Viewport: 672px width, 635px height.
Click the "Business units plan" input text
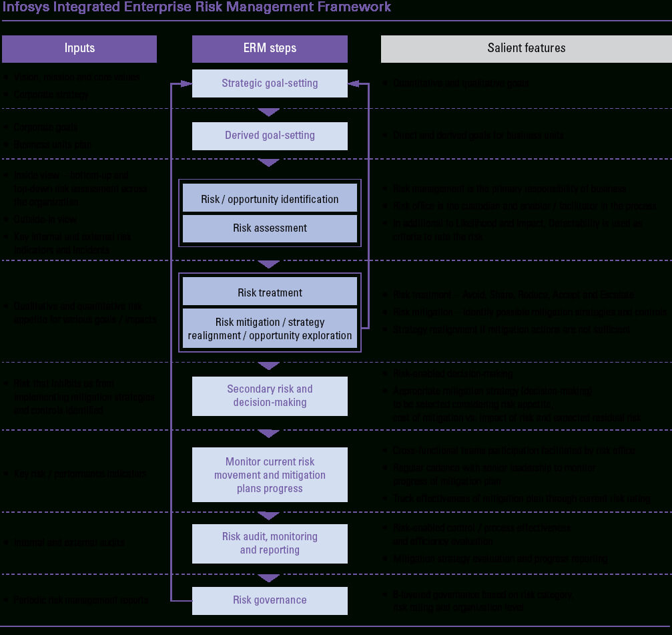point(52,144)
